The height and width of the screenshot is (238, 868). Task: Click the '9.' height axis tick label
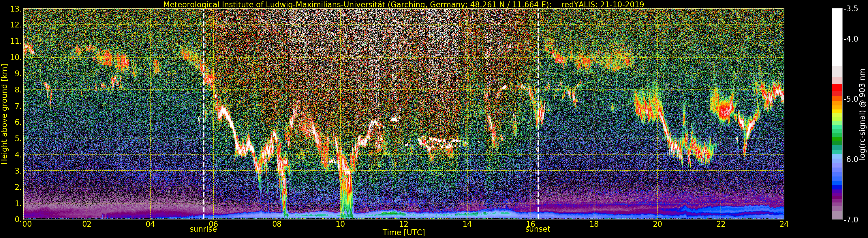click(18, 74)
